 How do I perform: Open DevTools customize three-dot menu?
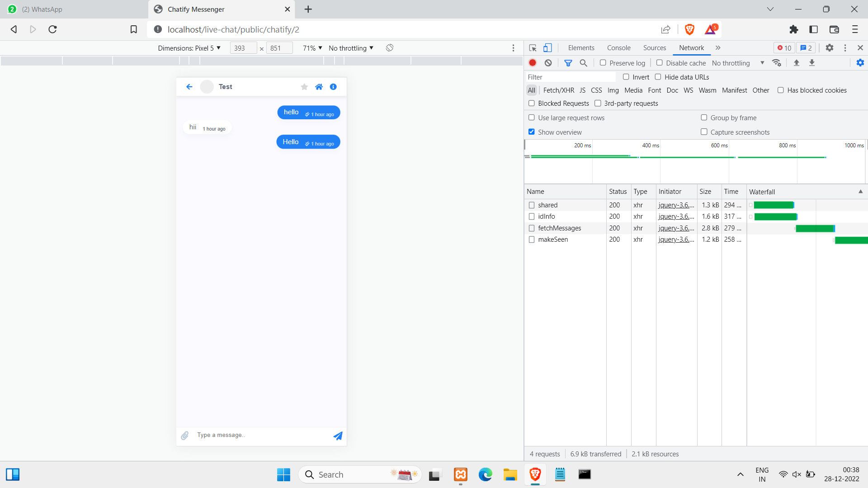[845, 48]
